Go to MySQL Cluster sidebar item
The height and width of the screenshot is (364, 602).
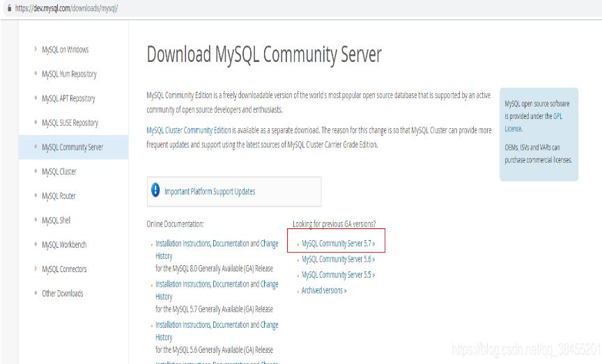[x=59, y=172]
